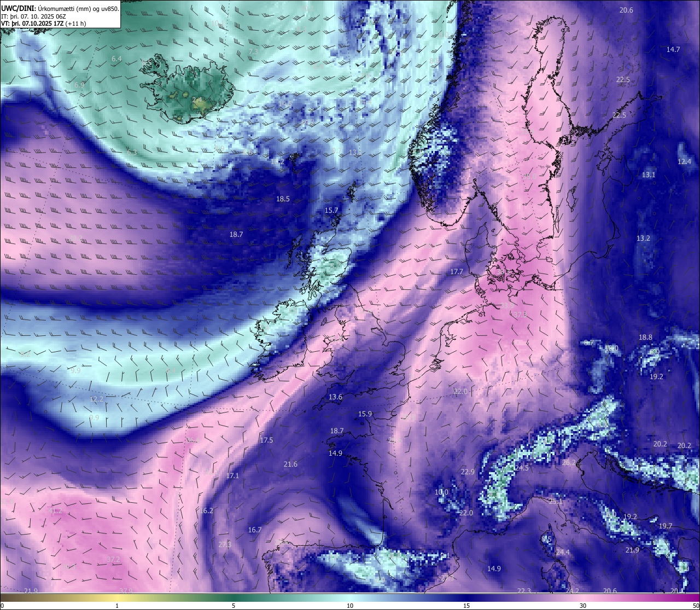Click the 13.6 value label
Screen dimensions: 700x610
[x=335, y=397]
